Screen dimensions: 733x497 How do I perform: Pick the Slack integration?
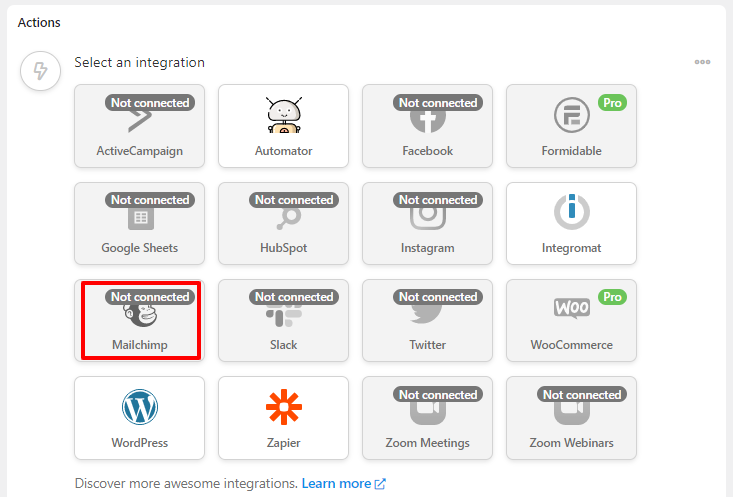pos(283,320)
